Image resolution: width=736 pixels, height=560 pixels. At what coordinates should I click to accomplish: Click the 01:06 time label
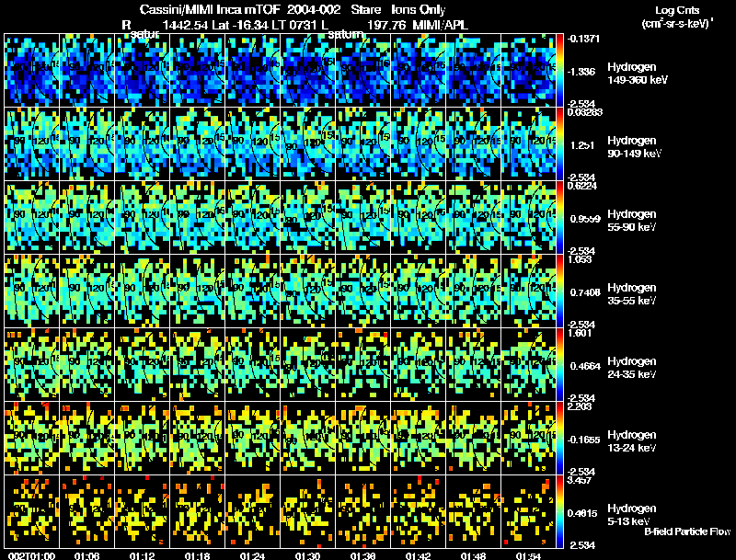pyautogui.click(x=87, y=556)
